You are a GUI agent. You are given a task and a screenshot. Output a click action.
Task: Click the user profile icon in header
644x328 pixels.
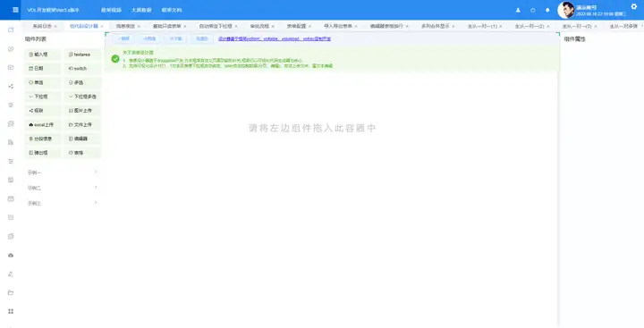tap(518, 10)
